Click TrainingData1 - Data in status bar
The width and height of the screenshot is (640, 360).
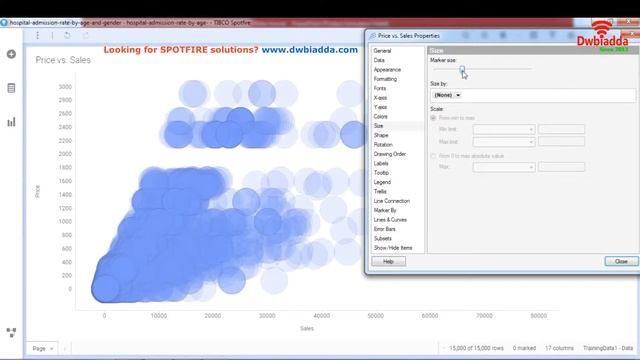tap(608, 349)
